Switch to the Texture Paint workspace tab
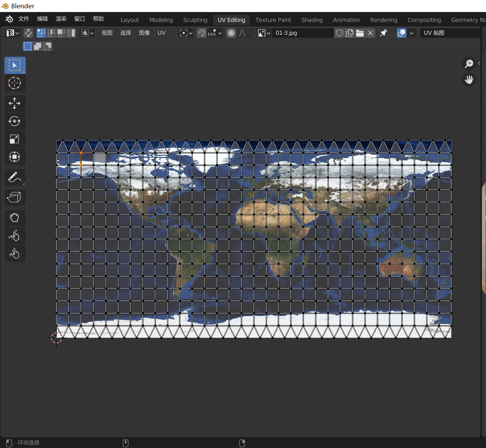 pyautogui.click(x=273, y=20)
